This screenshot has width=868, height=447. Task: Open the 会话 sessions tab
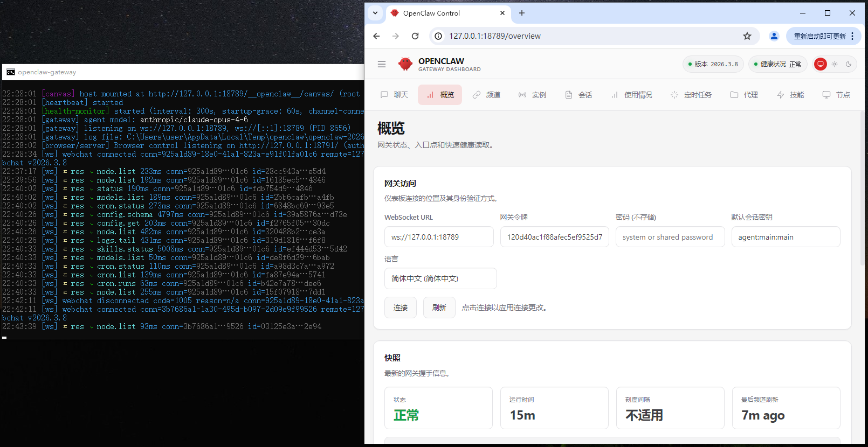(x=578, y=95)
